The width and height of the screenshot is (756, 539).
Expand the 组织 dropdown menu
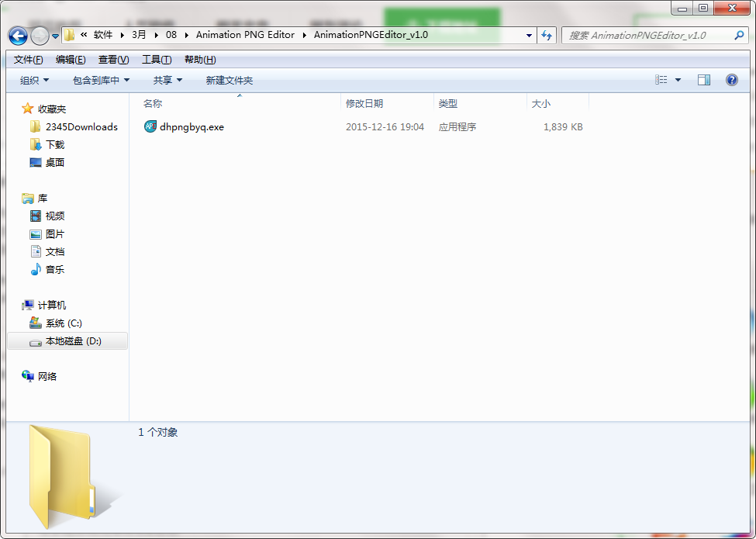[34, 81]
